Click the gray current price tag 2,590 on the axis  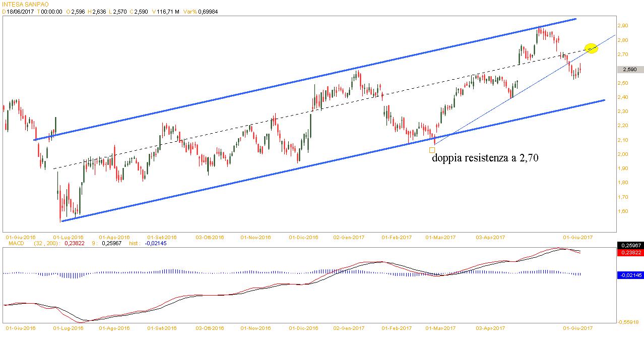click(x=630, y=70)
